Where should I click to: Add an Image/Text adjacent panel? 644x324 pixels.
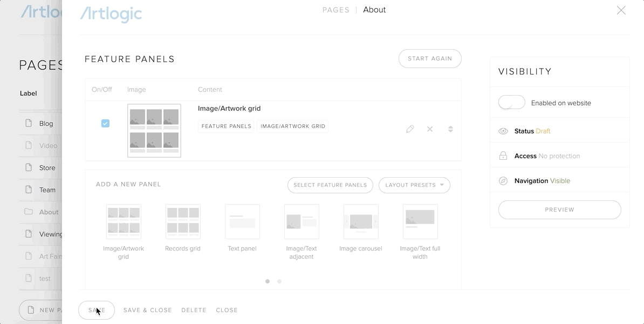[302, 221]
